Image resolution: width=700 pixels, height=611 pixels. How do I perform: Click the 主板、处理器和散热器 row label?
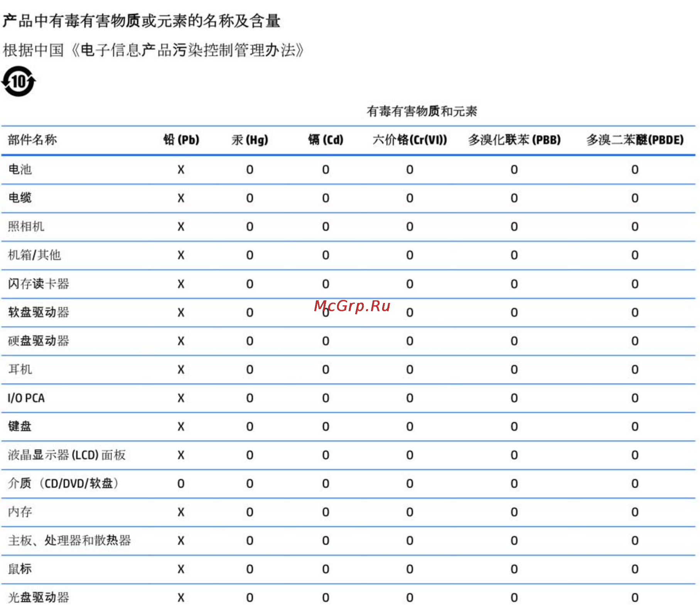pos(69,540)
